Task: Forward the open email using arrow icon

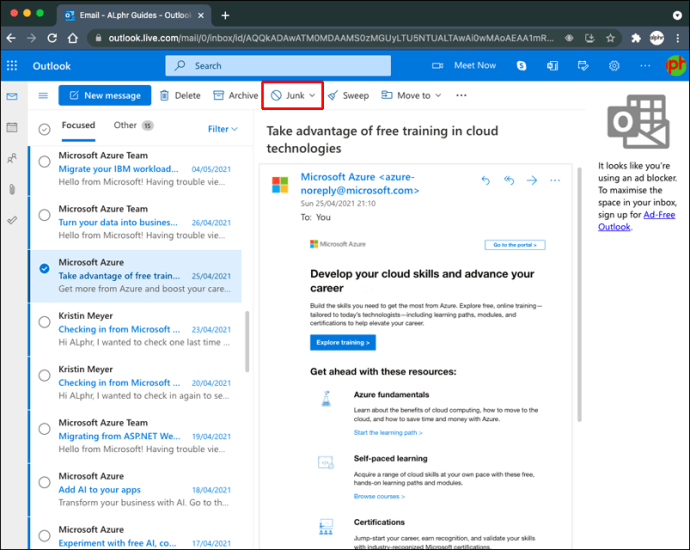Action: (532, 181)
